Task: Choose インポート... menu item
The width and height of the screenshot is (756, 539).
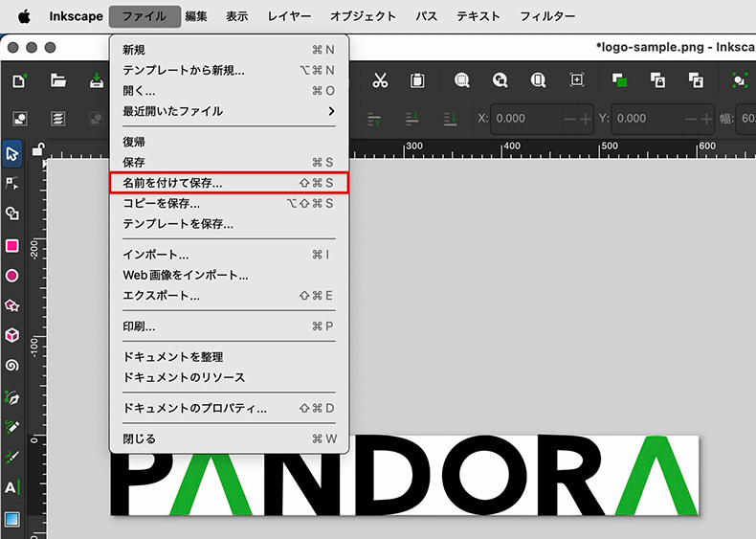Action: [x=229, y=255]
